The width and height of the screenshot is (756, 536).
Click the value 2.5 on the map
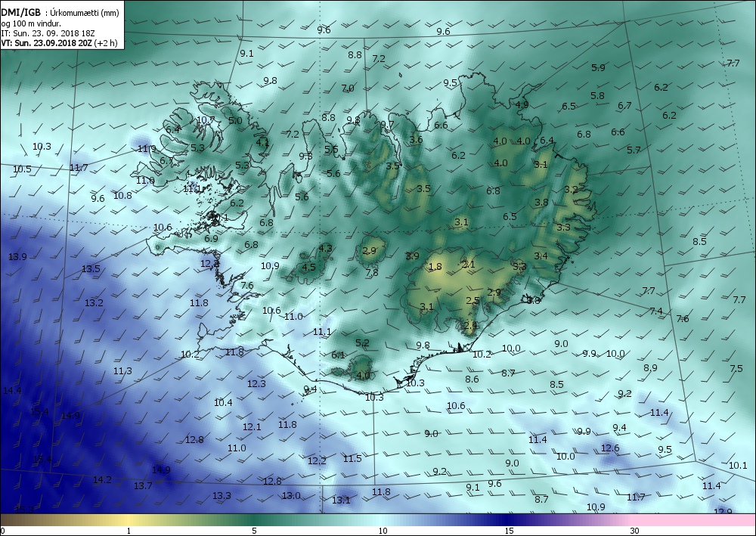(473, 300)
